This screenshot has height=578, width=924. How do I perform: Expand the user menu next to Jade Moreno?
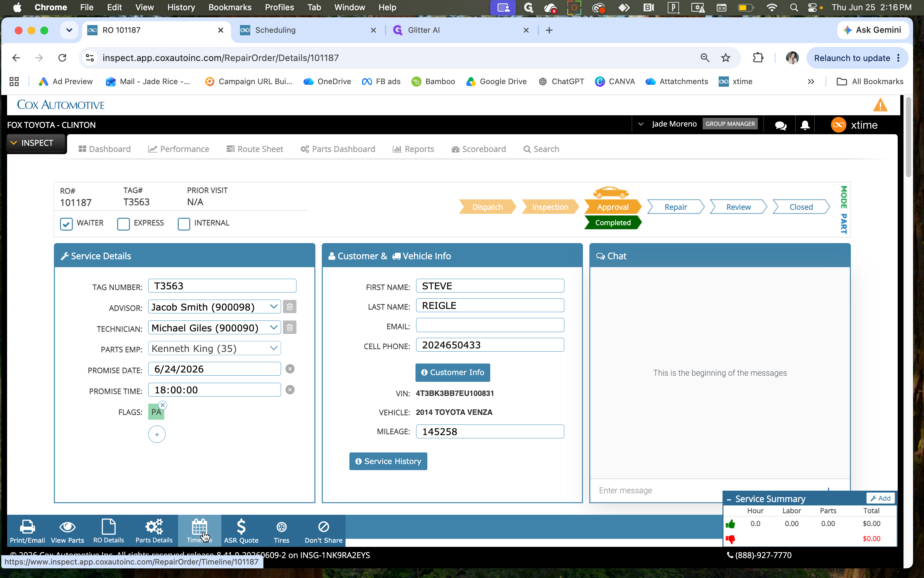pos(641,124)
